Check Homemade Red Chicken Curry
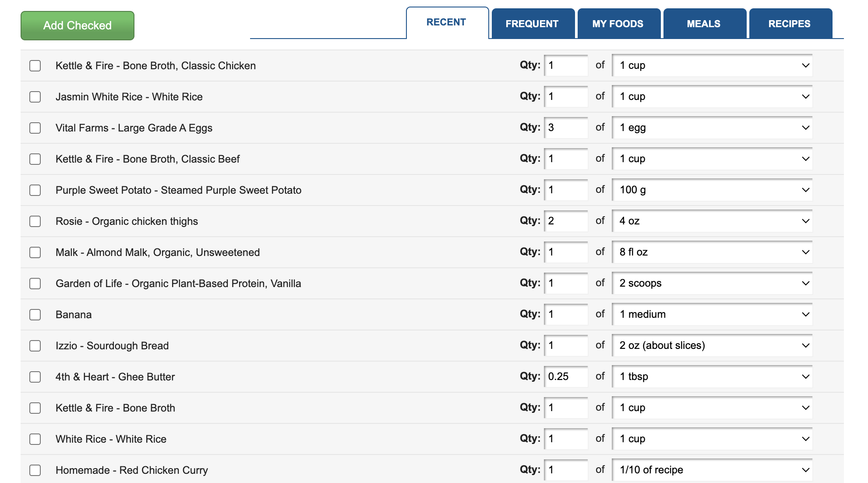 click(35, 470)
